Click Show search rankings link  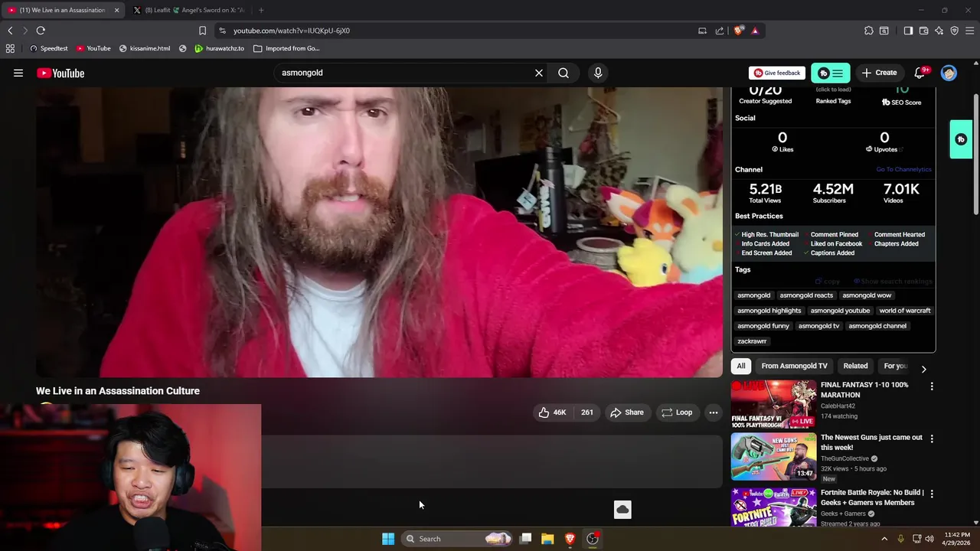click(x=893, y=282)
